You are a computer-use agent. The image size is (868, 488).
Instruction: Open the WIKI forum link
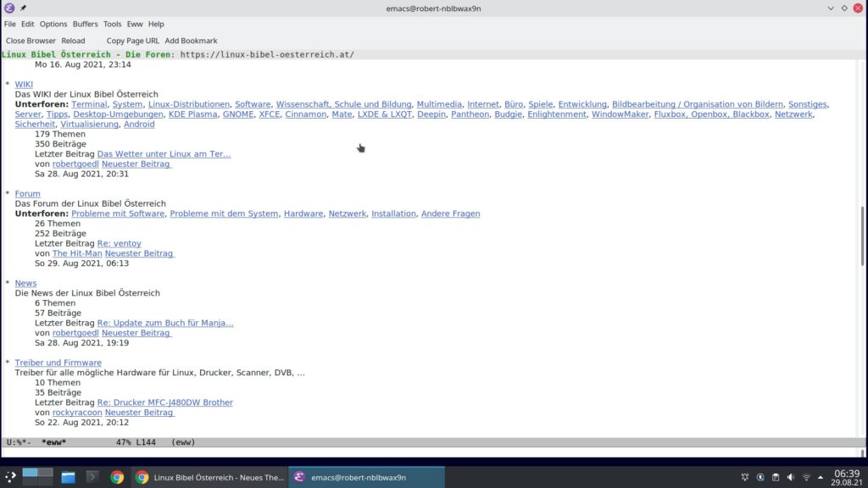pos(24,84)
